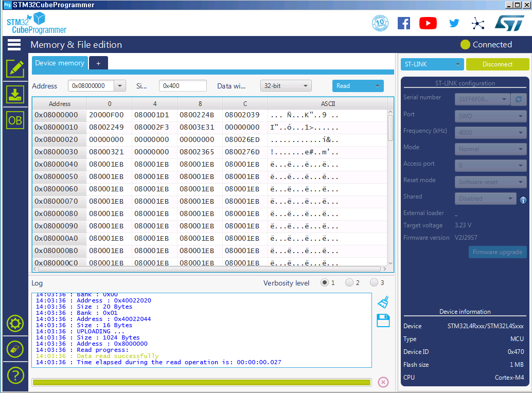
Task: Open the Access port dropdown
Action: coord(491,166)
